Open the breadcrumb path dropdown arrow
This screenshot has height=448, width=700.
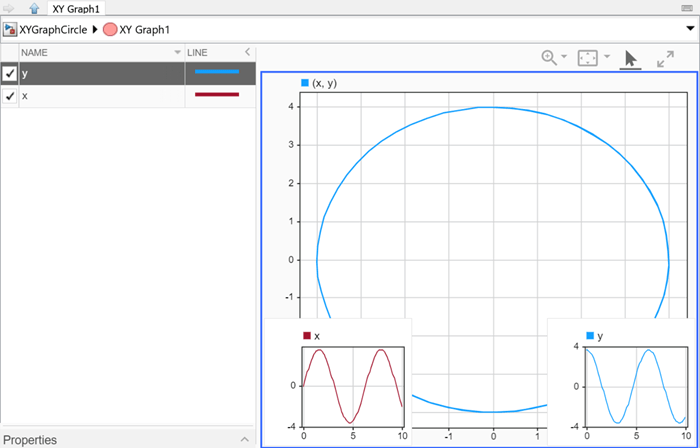tap(690, 29)
